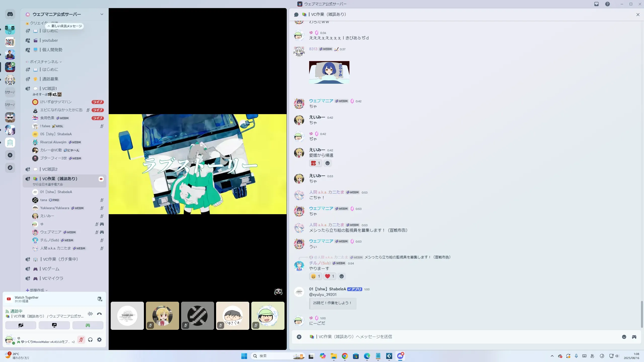Viewport: 644px width, 362px height.
Task: Open the emoji picker in message box
Action: pyautogui.click(x=624, y=337)
